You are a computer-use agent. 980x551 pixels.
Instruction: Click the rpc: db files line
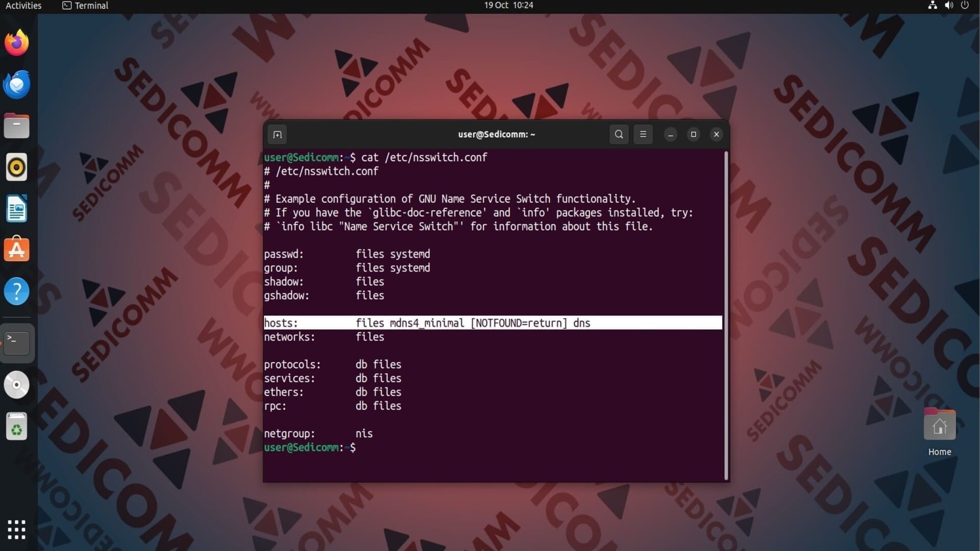[x=333, y=406]
